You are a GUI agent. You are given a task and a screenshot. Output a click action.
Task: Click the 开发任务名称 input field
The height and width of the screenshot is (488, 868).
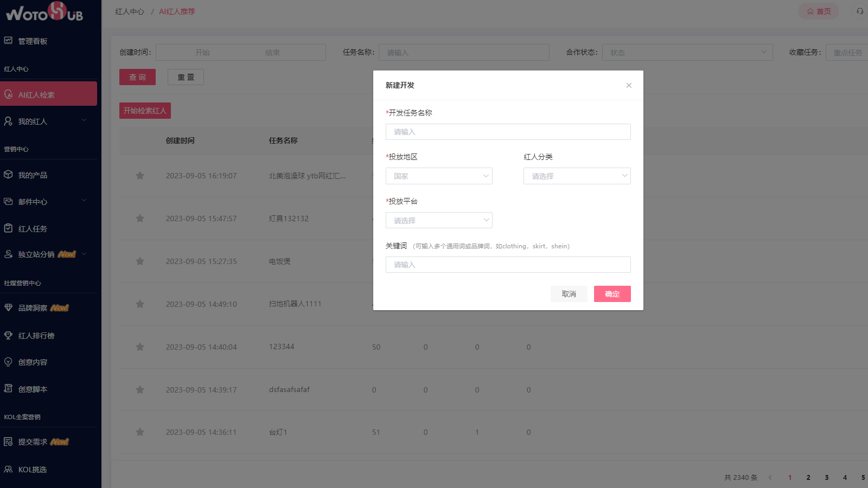tap(507, 131)
